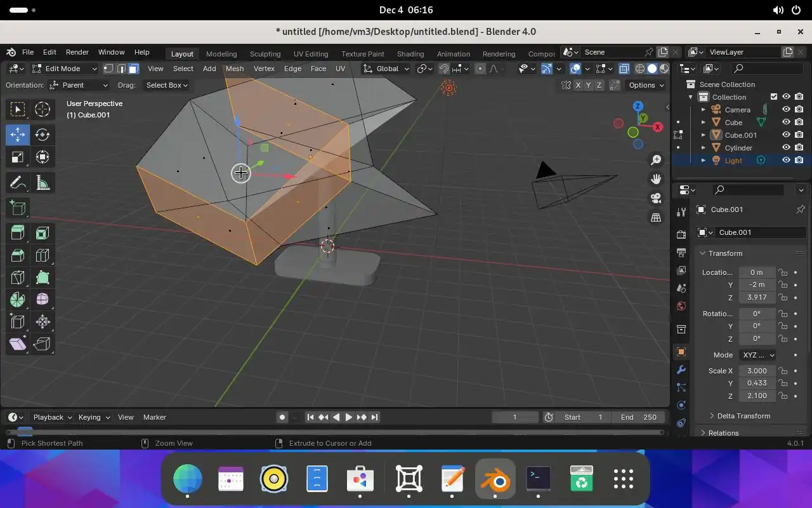Click the pan view hand icon
Image resolution: width=812 pixels, height=508 pixels.
pos(656,179)
